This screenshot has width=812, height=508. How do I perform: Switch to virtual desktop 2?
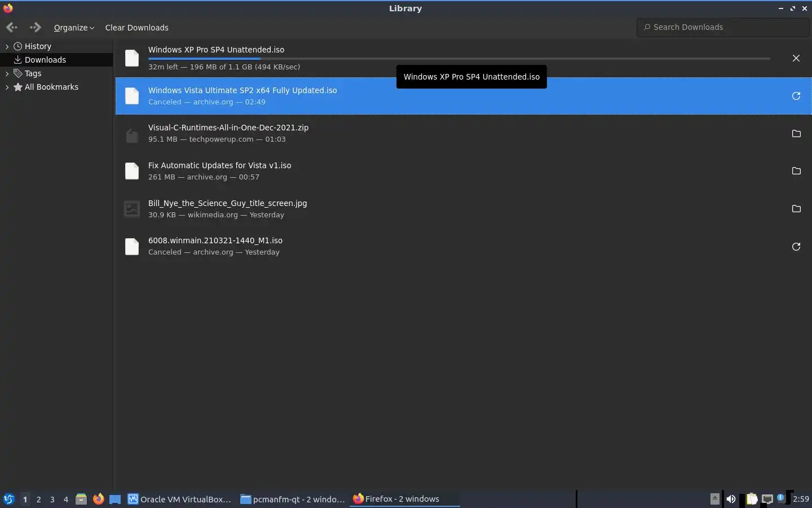click(x=38, y=499)
